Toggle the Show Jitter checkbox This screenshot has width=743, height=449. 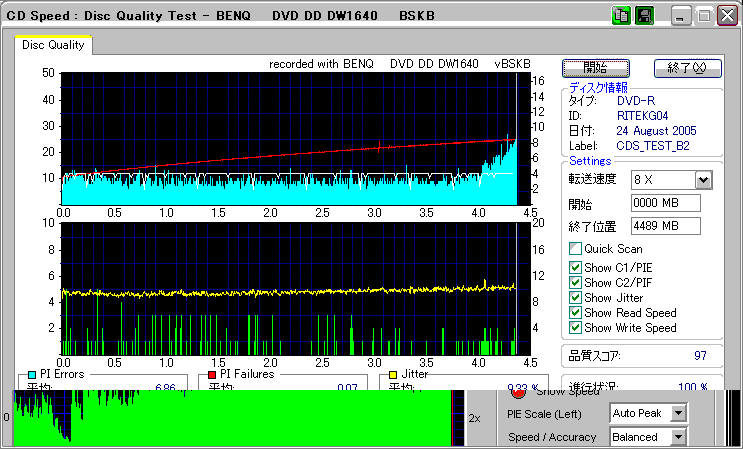click(x=575, y=297)
